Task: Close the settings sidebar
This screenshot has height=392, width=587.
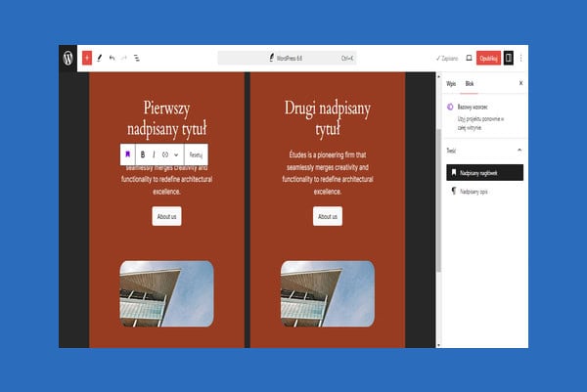Action: tap(520, 83)
